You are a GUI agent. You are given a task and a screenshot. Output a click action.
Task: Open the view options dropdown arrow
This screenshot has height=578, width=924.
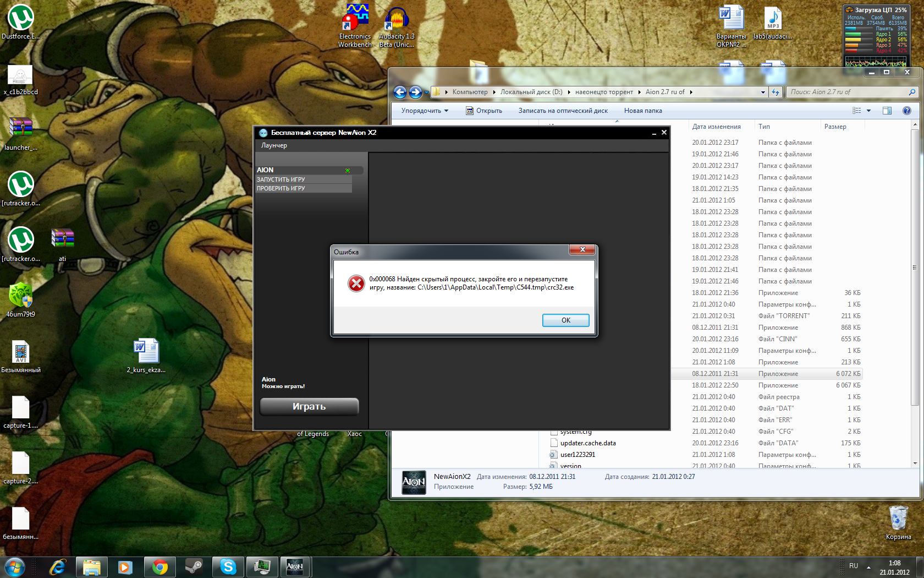(x=869, y=111)
